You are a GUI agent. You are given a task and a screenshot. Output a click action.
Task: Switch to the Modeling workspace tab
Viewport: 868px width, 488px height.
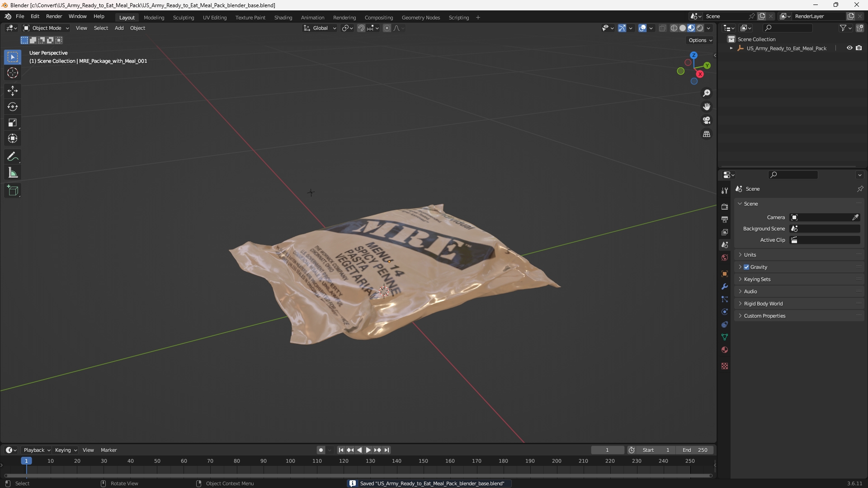point(154,18)
